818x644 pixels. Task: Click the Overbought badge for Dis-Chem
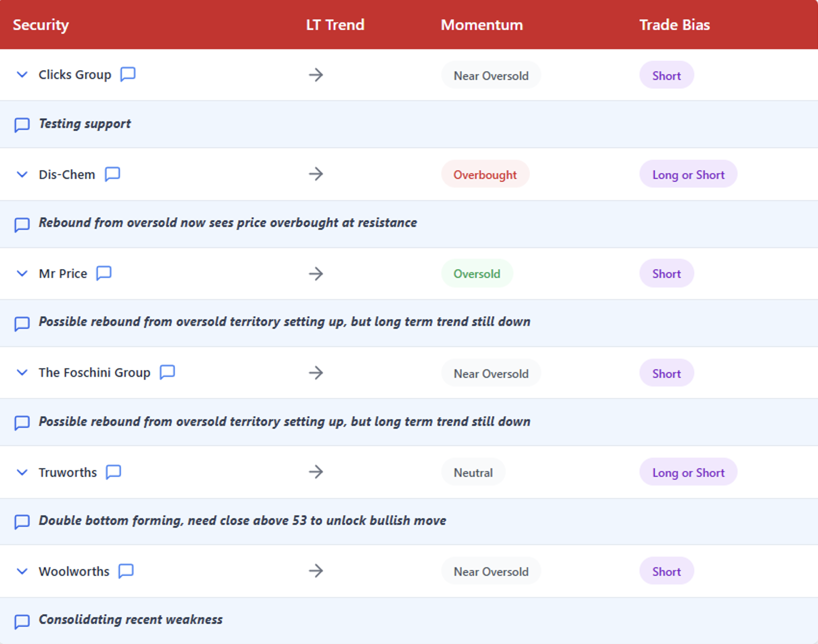485,174
